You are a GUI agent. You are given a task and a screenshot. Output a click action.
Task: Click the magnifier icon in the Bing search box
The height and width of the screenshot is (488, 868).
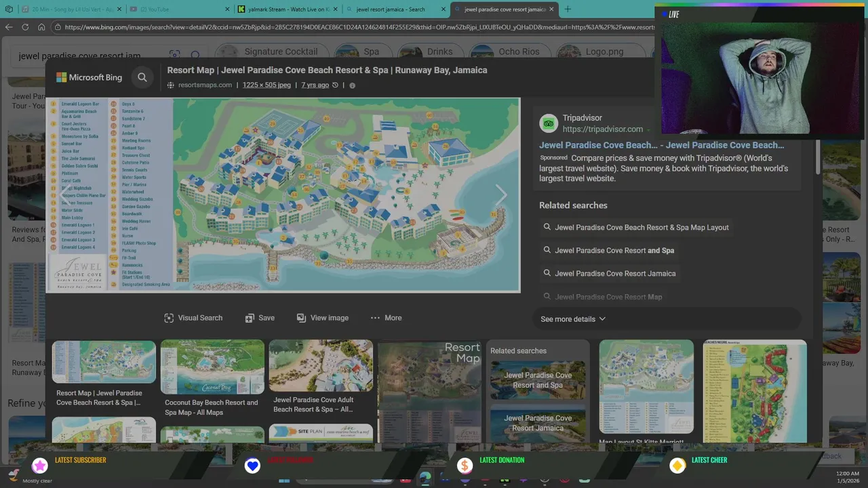pos(195,56)
